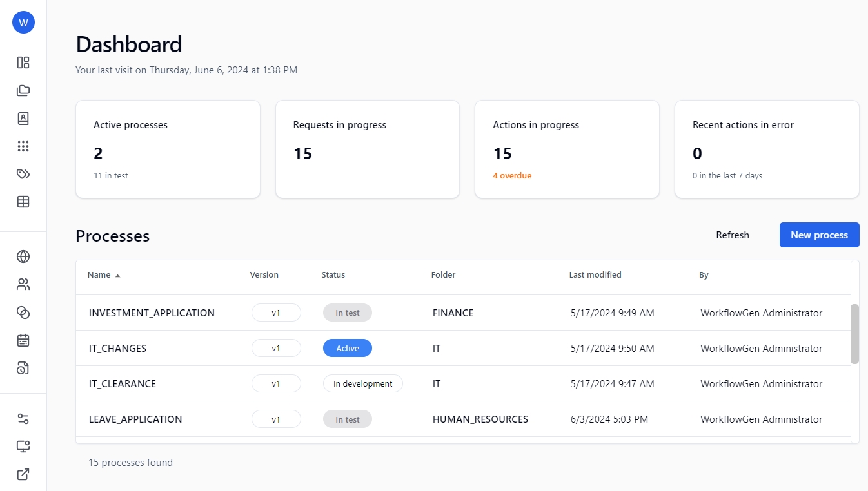Screen dimensions: 868x491
Task: Click the processes table vertical scrollbar
Action: (854, 334)
